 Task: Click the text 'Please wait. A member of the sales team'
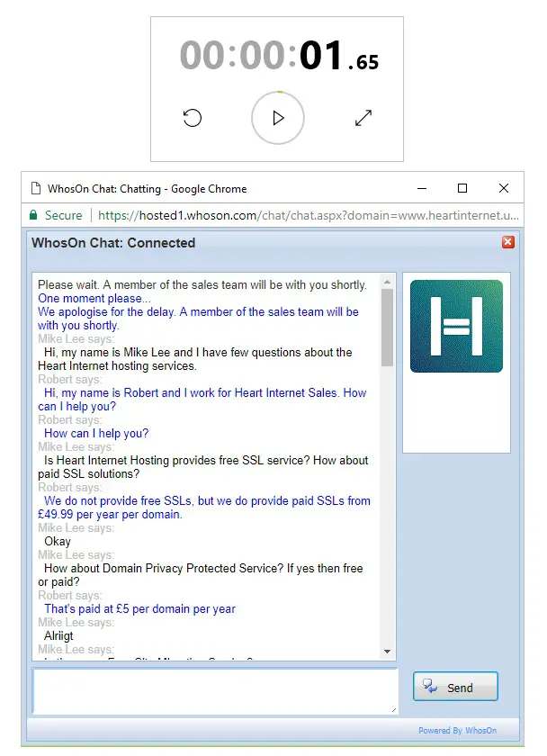tap(142, 285)
